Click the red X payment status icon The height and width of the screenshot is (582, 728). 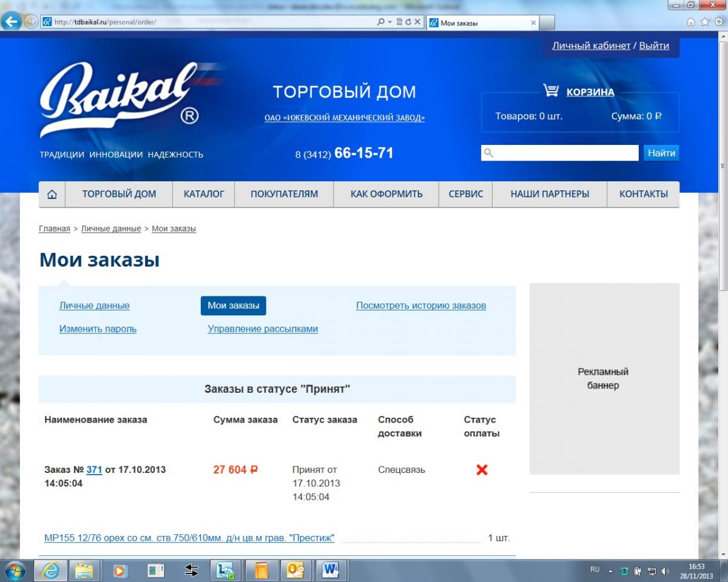coord(482,470)
